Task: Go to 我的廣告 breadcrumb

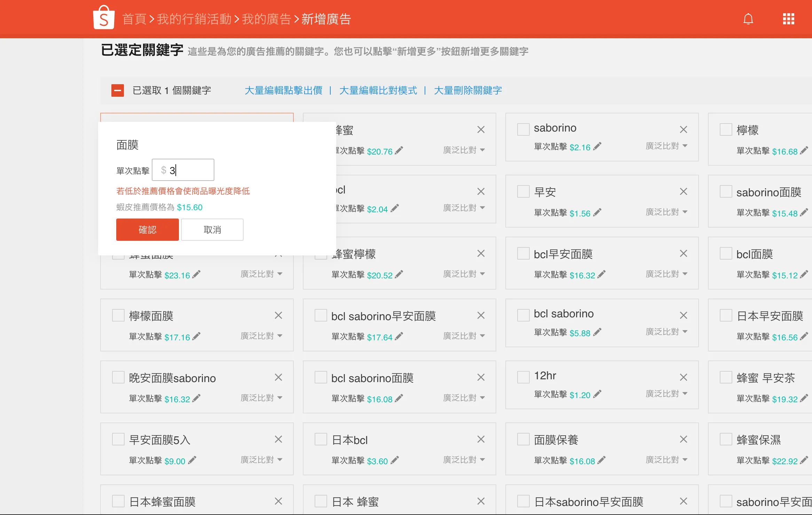Action: click(x=266, y=19)
